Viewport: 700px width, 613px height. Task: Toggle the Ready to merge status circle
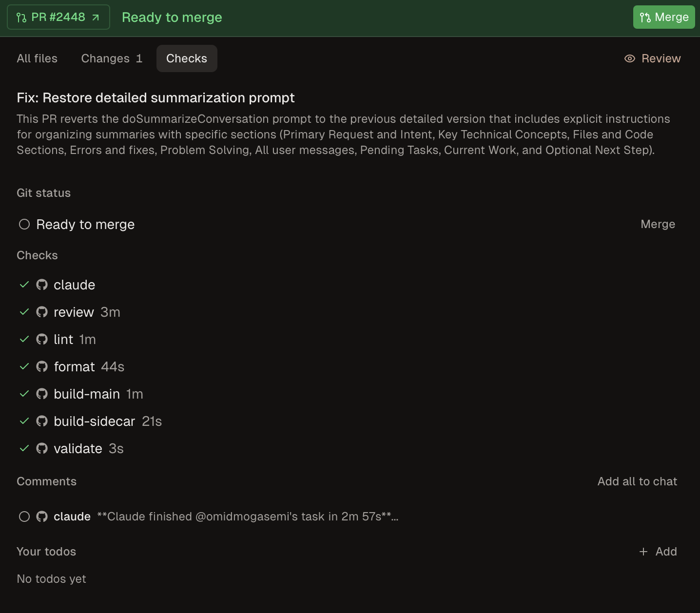click(24, 224)
